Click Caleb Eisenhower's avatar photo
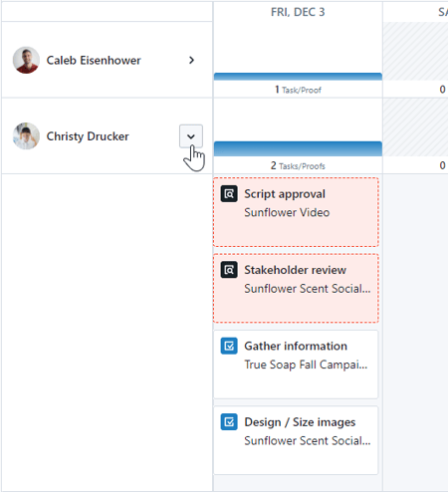 point(26,60)
